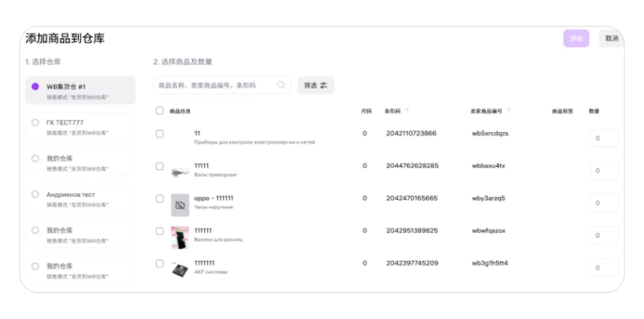Select the Андриянов тест warehouse
644x319 pixels.
pos(35,194)
